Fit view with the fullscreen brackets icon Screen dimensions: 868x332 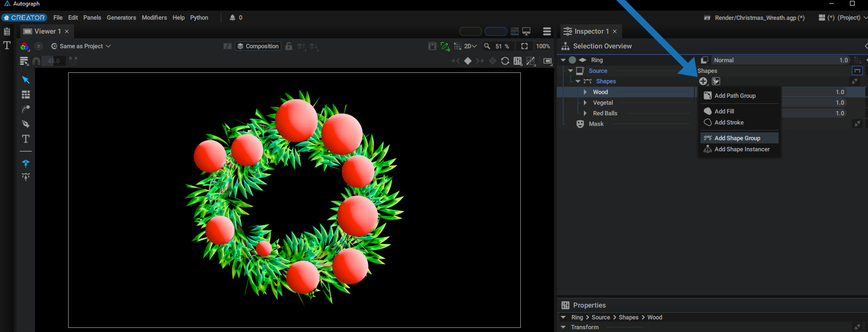pos(524,46)
